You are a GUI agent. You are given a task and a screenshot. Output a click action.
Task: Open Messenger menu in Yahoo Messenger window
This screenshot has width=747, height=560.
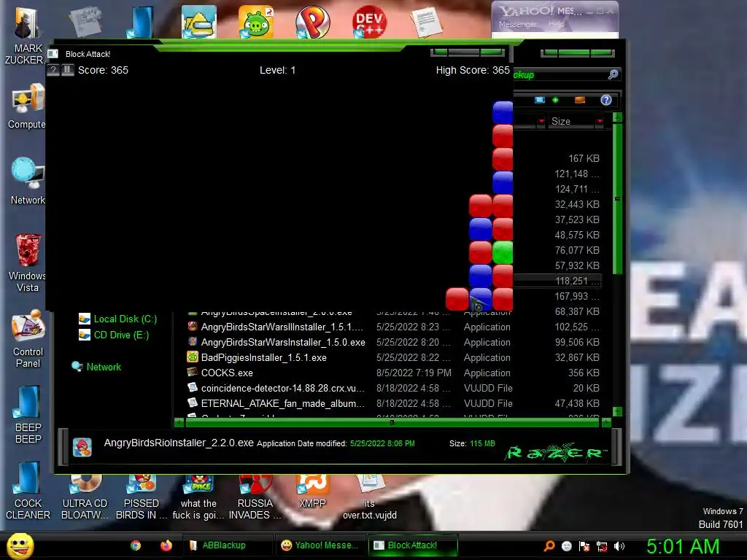[517, 24]
